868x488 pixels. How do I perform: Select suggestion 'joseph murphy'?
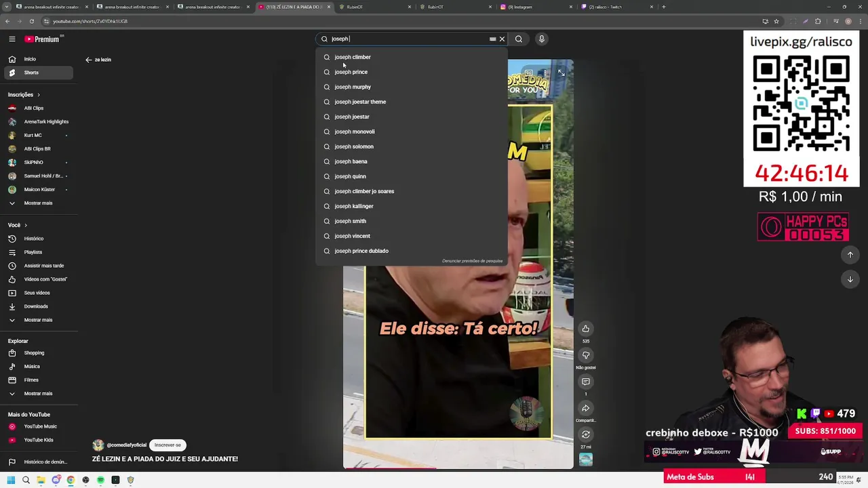[412, 87]
